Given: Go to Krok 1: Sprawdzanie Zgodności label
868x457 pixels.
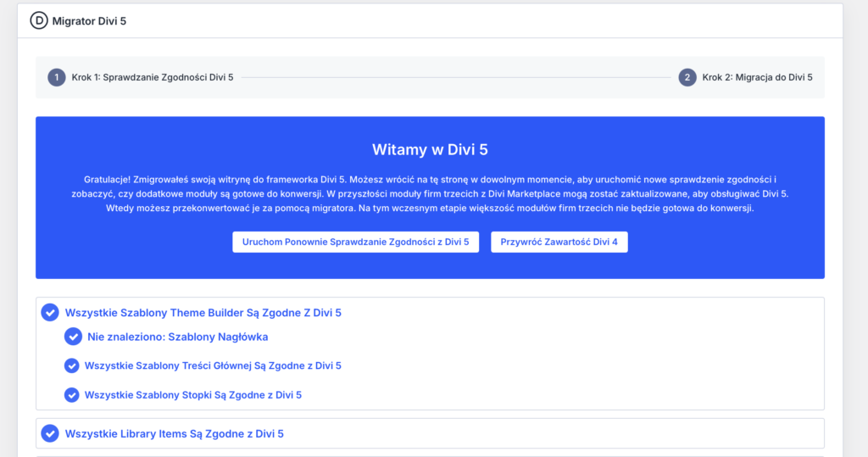Looking at the screenshot, I should [153, 77].
